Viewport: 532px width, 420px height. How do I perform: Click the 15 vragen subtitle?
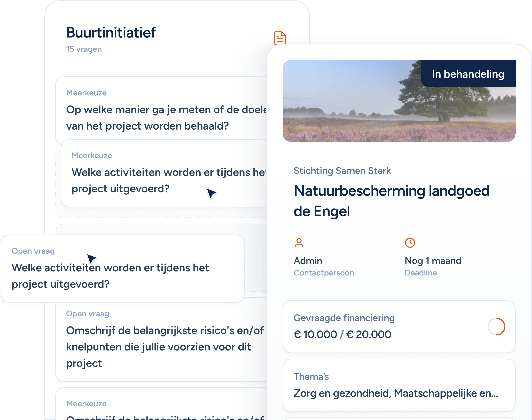[x=84, y=49]
